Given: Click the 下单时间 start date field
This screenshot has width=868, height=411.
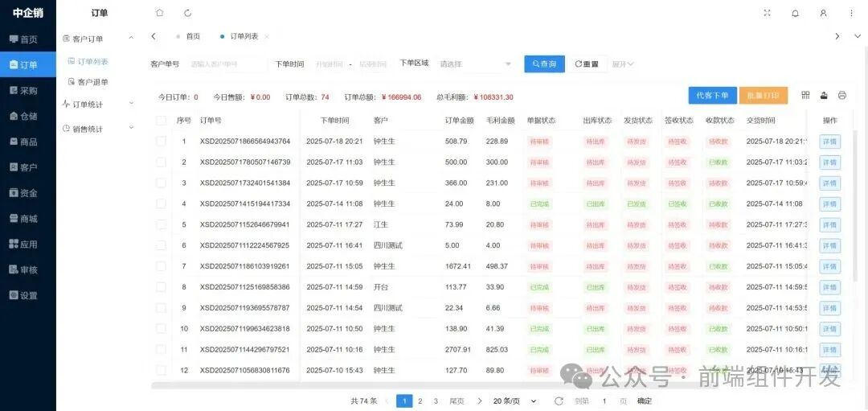Looking at the screenshot, I should 329,64.
